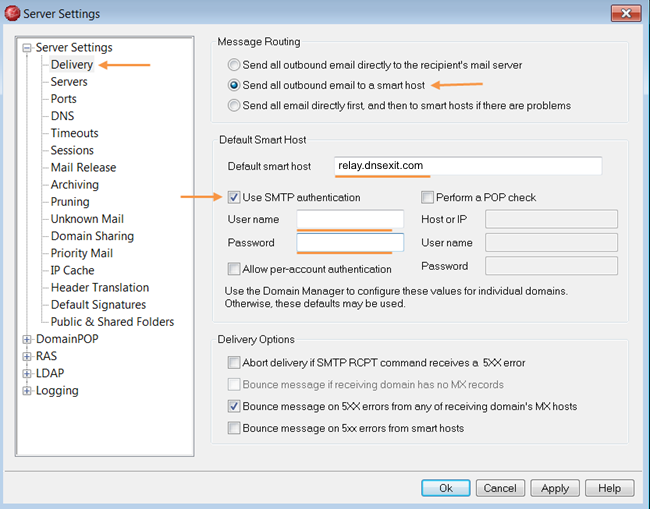Expand the RAS tree node
The height and width of the screenshot is (509, 650).
pos(27,357)
